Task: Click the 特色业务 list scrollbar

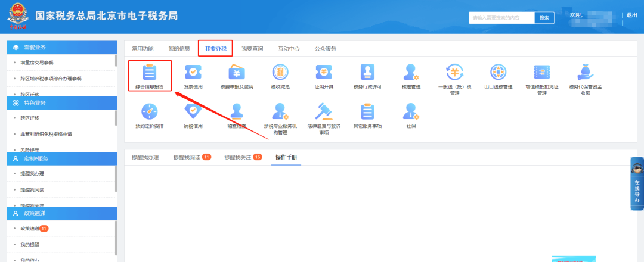Action: coord(116,117)
